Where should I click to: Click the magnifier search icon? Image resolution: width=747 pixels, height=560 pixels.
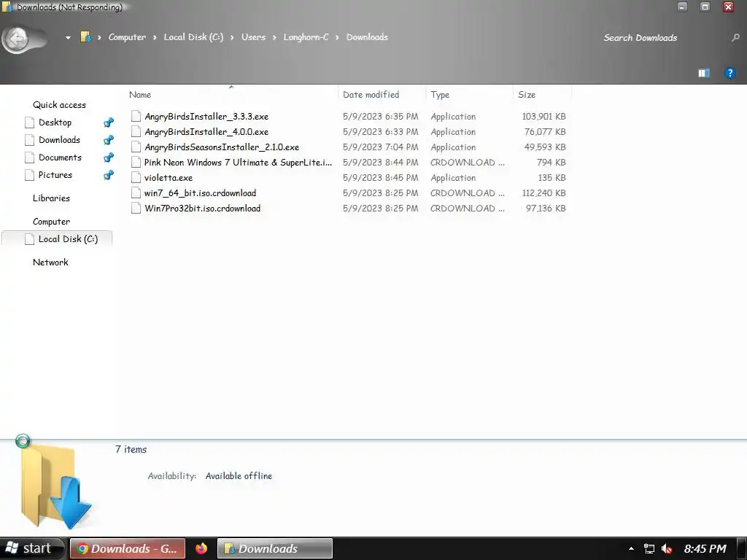tap(735, 38)
